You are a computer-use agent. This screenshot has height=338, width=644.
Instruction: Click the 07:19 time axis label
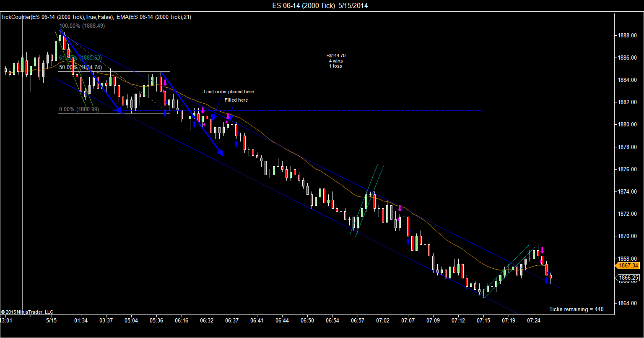pyautogui.click(x=509, y=320)
